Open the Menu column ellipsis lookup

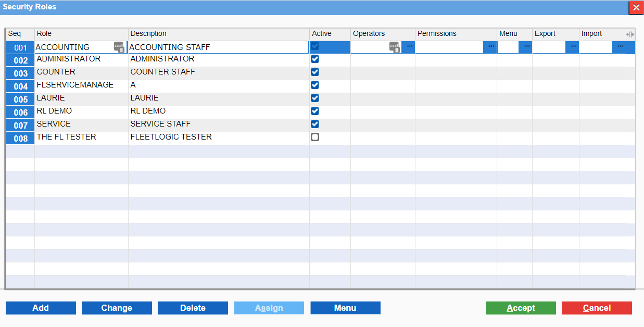pos(526,47)
